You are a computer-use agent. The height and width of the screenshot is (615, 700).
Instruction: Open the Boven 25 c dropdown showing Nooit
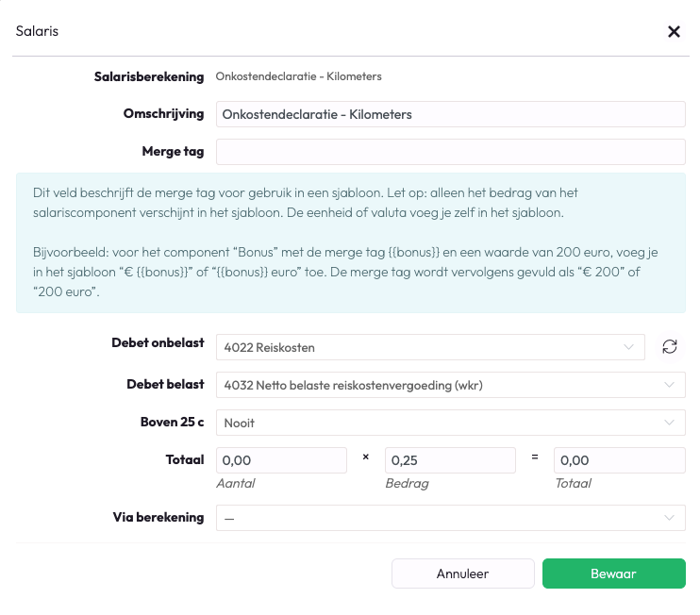click(450, 423)
